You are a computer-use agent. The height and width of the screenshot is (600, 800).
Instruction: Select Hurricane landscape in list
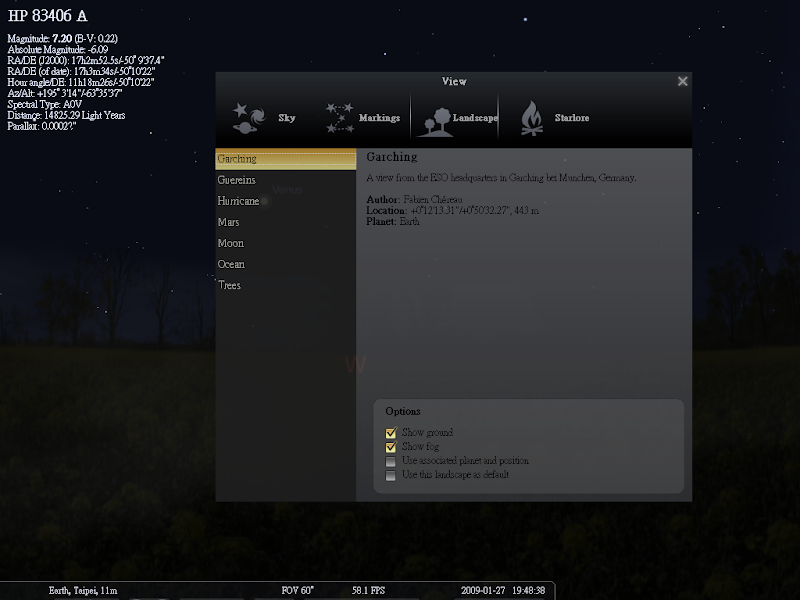pyautogui.click(x=286, y=201)
